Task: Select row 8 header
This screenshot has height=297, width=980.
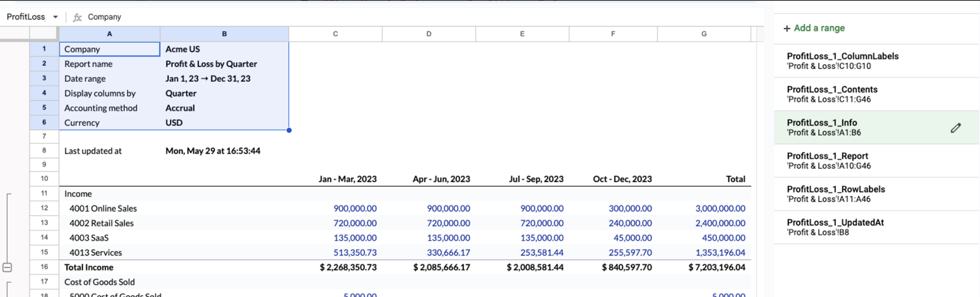Action: point(44,150)
